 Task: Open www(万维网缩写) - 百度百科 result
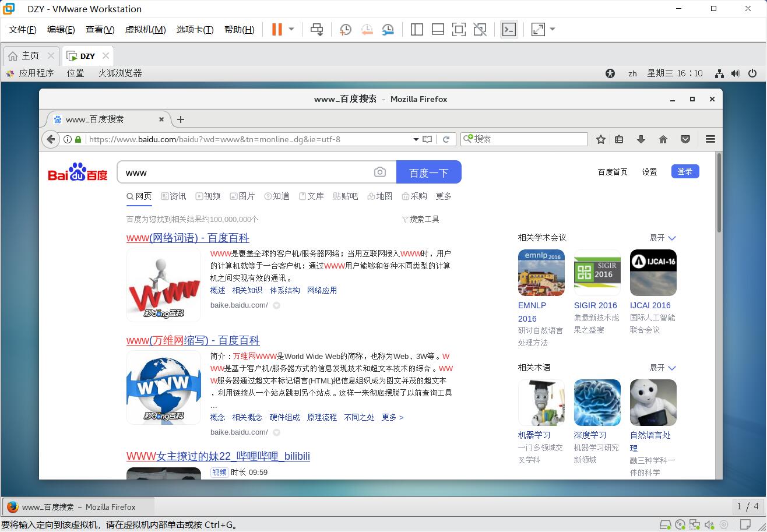point(193,340)
